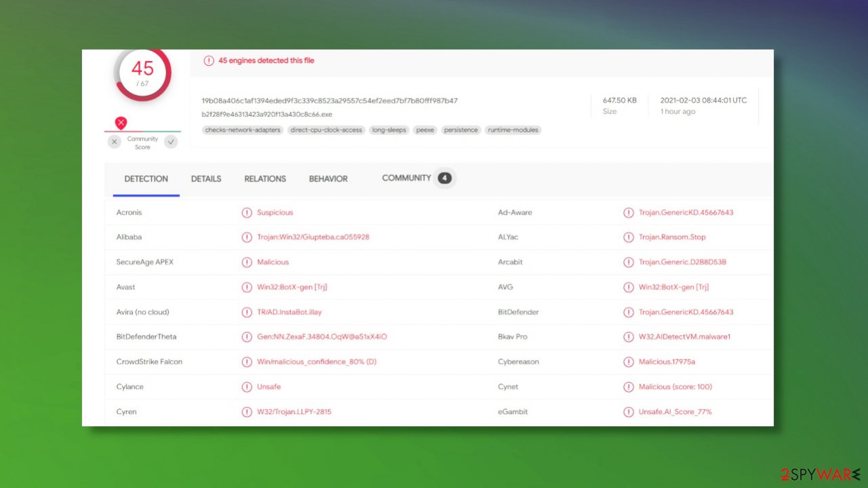The image size is (868, 488).
Task: Click the warning icon beside Malicious (score: 100)
Action: tap(629, 387)
